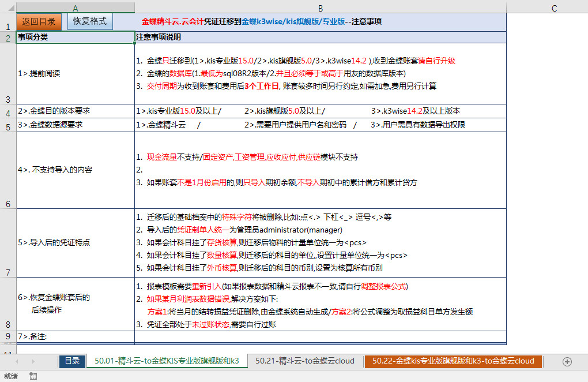Image resolution: width=588 pixels, height=382 pixels.
Task: Click the select-all corner triangle
Action: (8, 8)
